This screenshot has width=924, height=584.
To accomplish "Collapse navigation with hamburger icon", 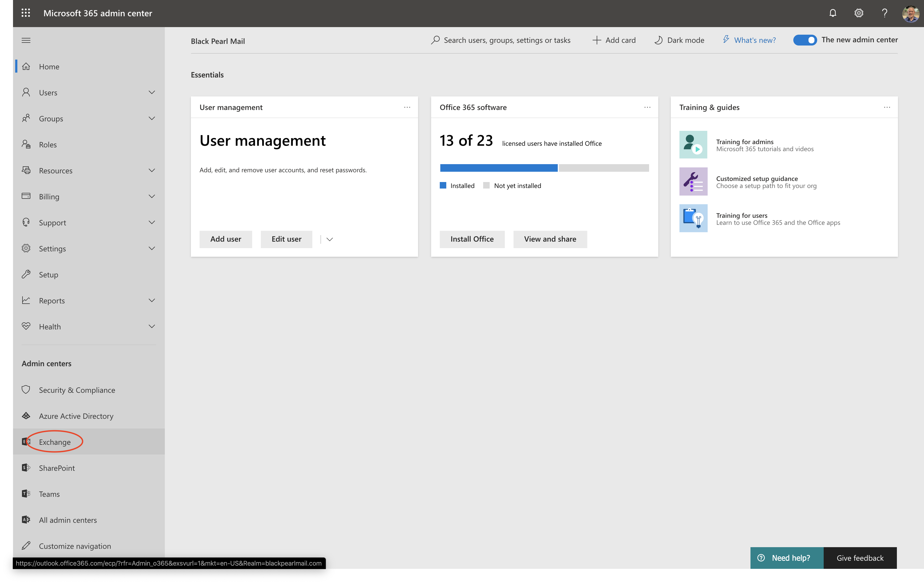I will click(x=26, y=40).
